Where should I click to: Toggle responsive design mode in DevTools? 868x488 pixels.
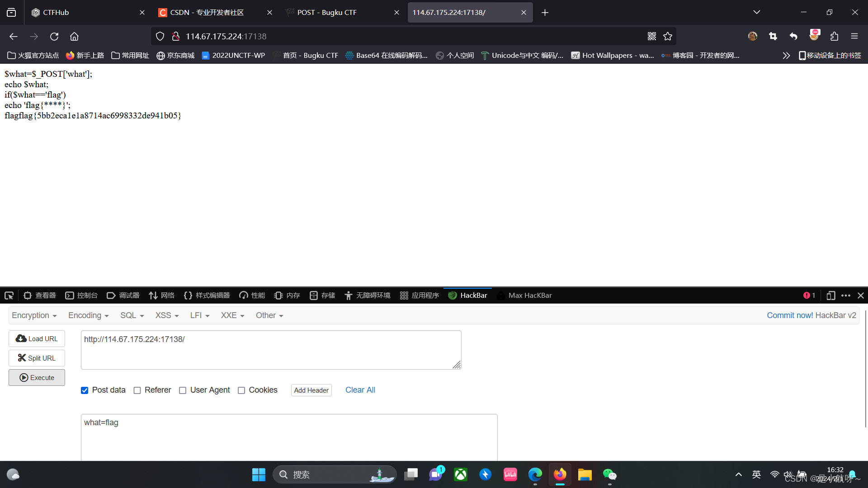tap(831, 295)
